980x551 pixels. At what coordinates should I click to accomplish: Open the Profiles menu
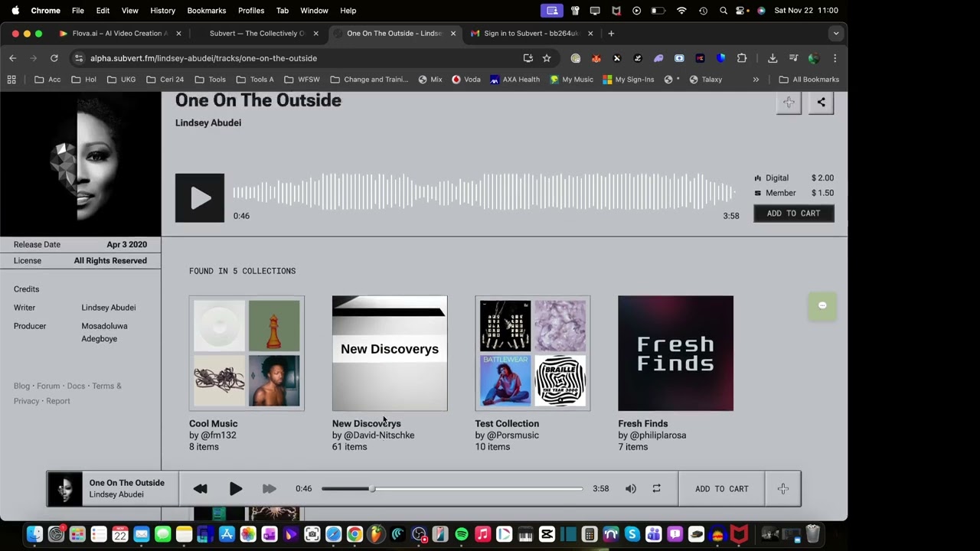tap(251, 11)
